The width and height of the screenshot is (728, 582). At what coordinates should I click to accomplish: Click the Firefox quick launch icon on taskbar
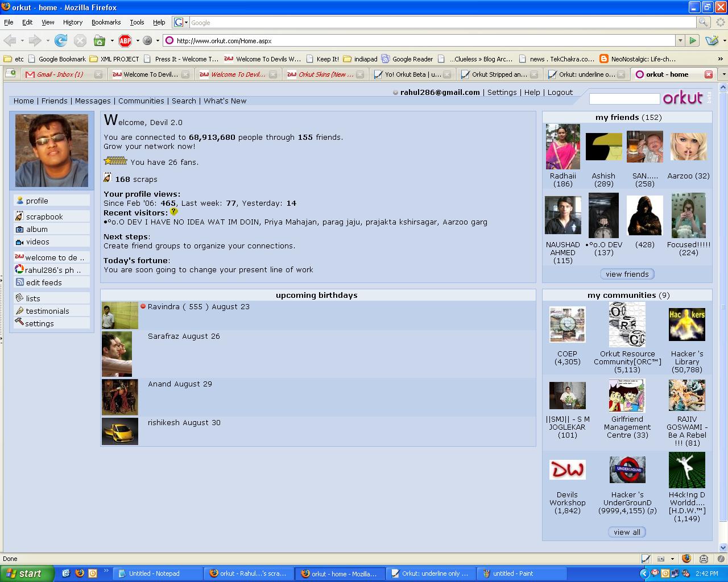(80, 573)
